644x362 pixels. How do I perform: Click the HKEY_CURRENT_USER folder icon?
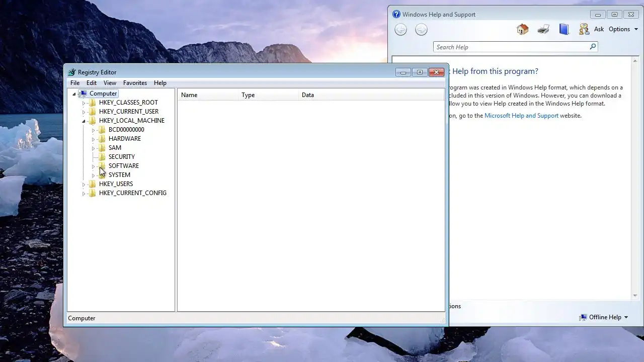pos(92,112)
